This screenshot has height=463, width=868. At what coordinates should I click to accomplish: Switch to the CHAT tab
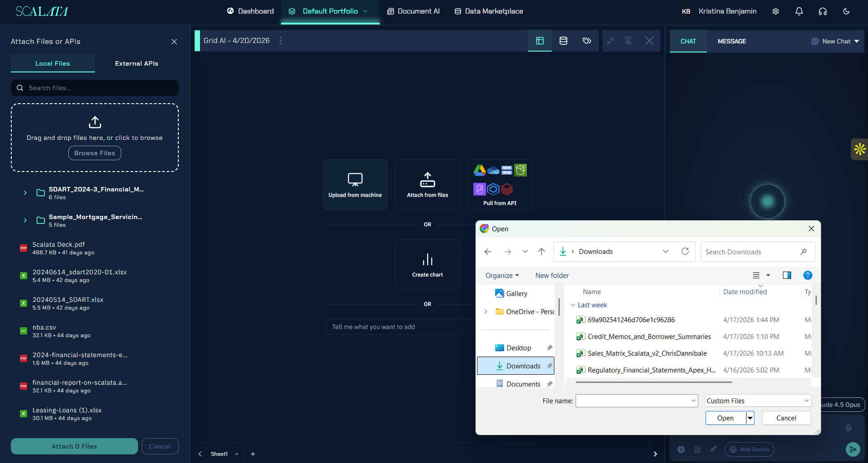click(688, 41)
